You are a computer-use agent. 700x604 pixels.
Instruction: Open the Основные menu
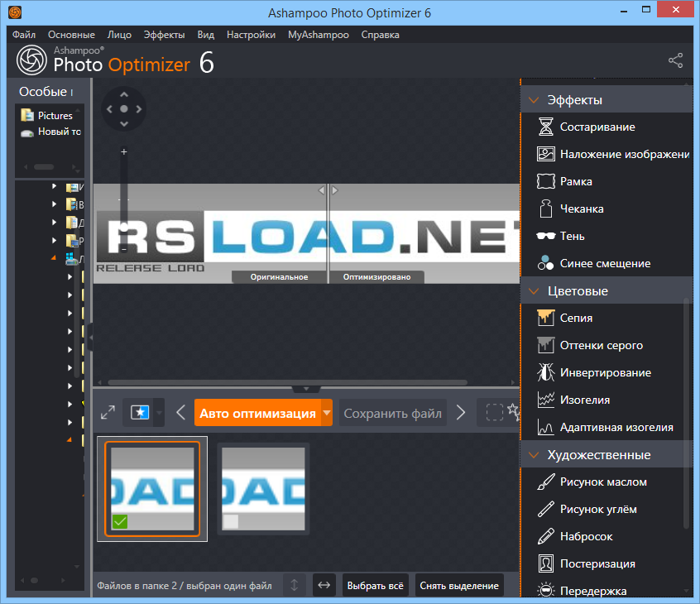tap(71, 35)
